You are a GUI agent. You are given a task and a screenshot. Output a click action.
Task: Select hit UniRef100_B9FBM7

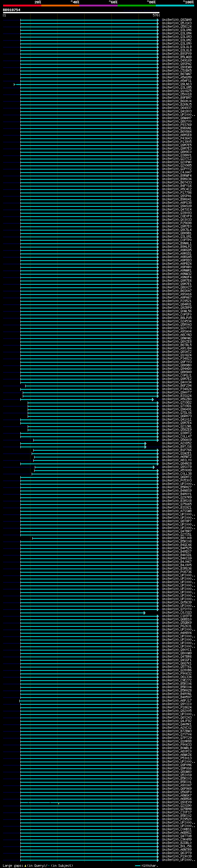[x=176, y=98]
